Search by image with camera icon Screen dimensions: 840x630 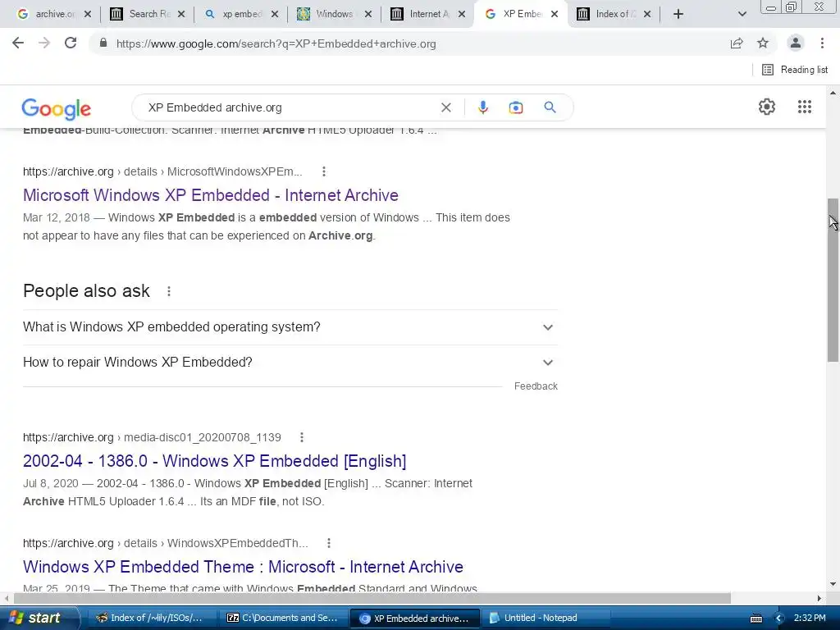515,107
